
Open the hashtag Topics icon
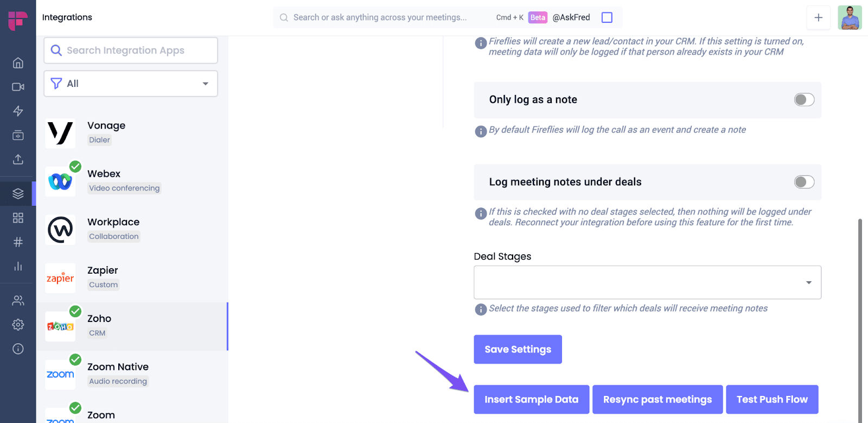click(x=18, y=242)
